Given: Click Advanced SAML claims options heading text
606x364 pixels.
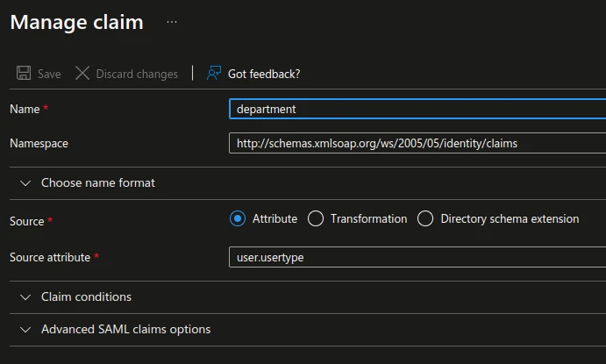Looking at the screenshot, I should [126, 329].
